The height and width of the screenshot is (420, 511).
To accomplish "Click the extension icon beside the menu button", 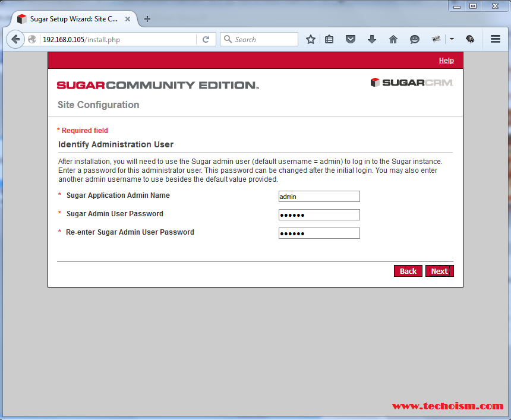I will point(470,39).
